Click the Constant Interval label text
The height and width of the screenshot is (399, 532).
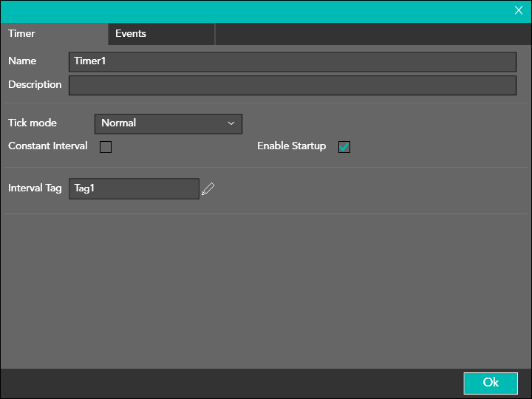click(48, 146)
